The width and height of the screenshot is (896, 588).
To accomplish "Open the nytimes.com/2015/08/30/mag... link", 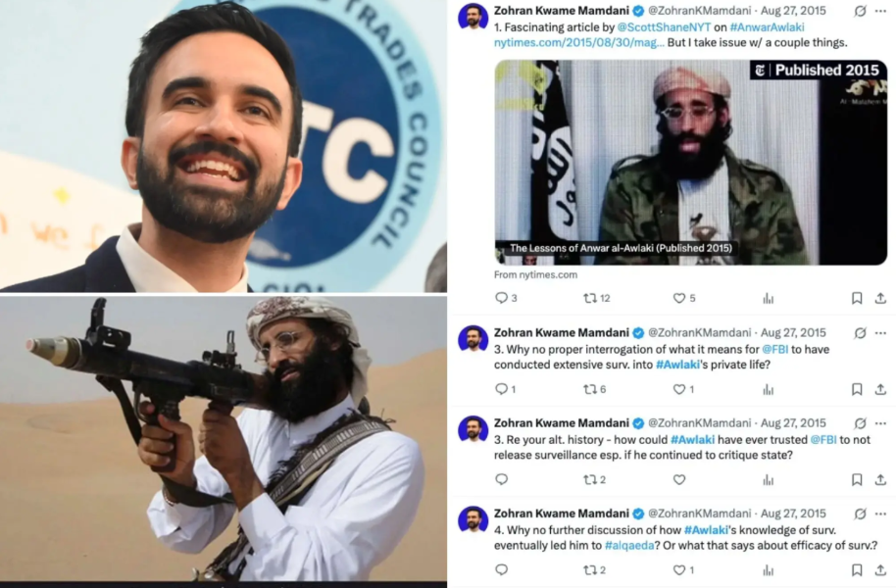I will point(579,42).
